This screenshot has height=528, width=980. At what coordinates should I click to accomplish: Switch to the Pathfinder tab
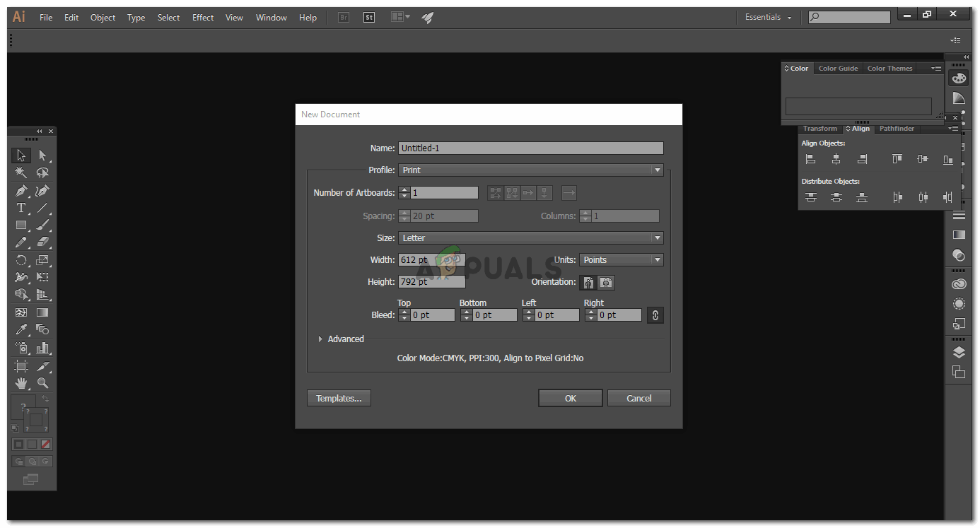tap(897, 129)
